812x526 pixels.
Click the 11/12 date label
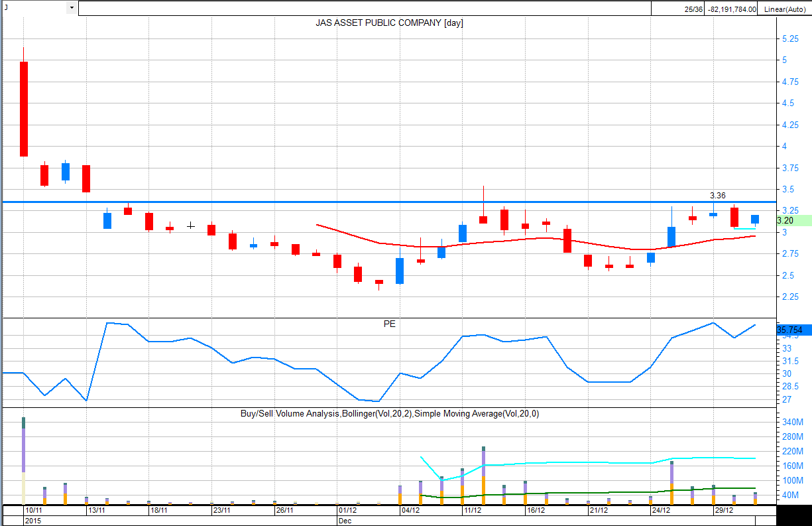tap(473, 511)
